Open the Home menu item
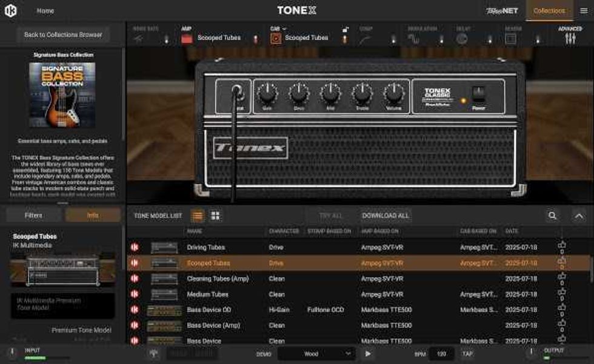Image resolution: width=594 pixels, height=364 pixels. tap(45, 11)
